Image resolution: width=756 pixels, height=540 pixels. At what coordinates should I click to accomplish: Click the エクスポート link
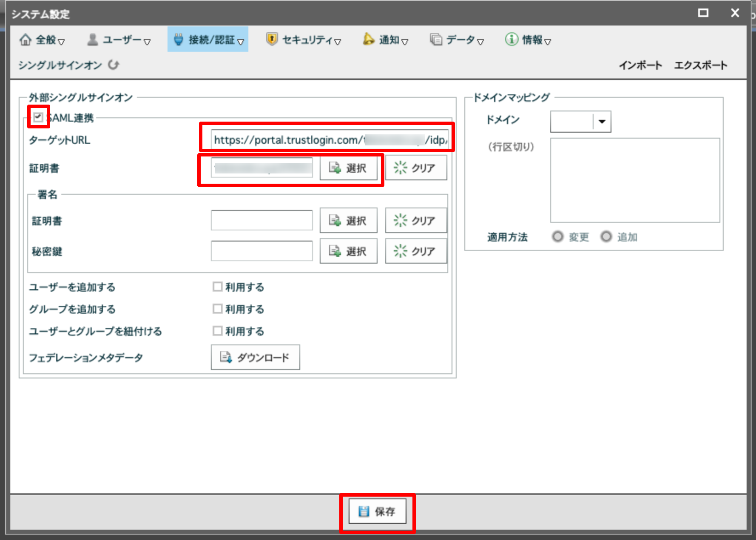pos(701,65)
